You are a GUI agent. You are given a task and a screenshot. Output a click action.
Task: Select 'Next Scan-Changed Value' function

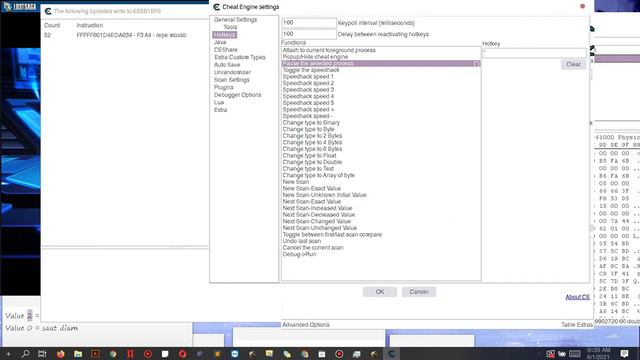tap(381, 221)
